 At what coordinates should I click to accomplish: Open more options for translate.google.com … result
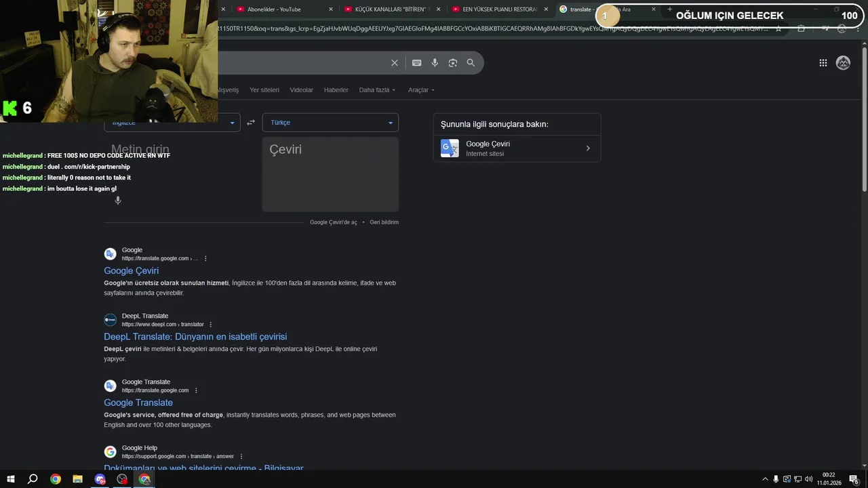coord(205,258)
